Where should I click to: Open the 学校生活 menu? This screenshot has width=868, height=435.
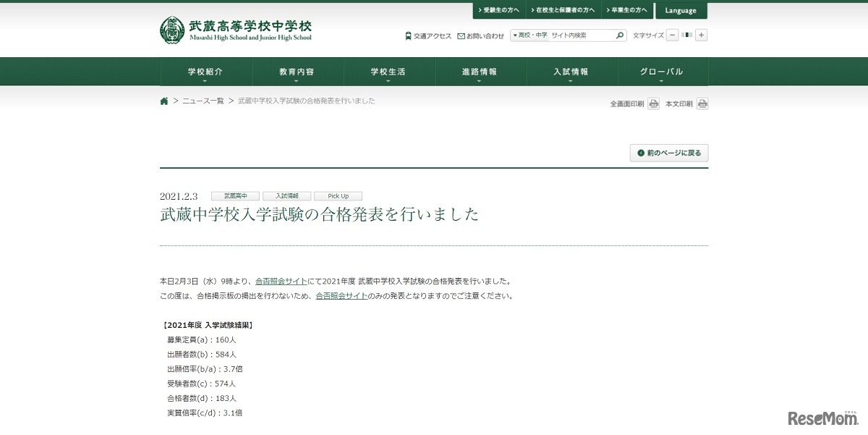point(389,71)
